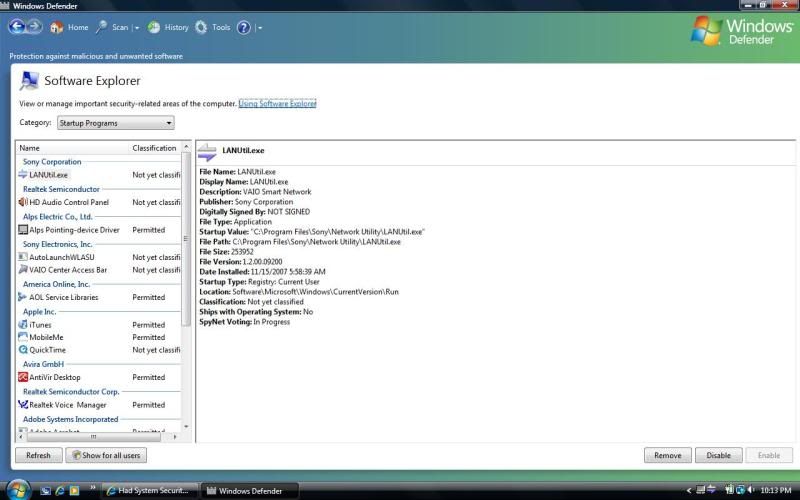Viewport: 800px width, 500px height.
Task: Open the Using Software Explorer link
Action: pos(277,103)
